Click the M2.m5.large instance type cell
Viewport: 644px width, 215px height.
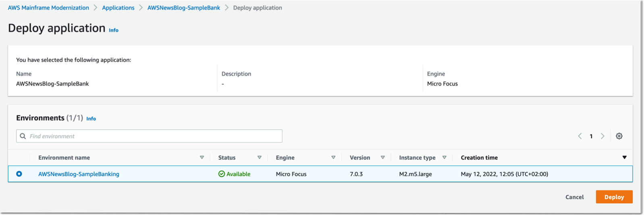click(415, 174)
